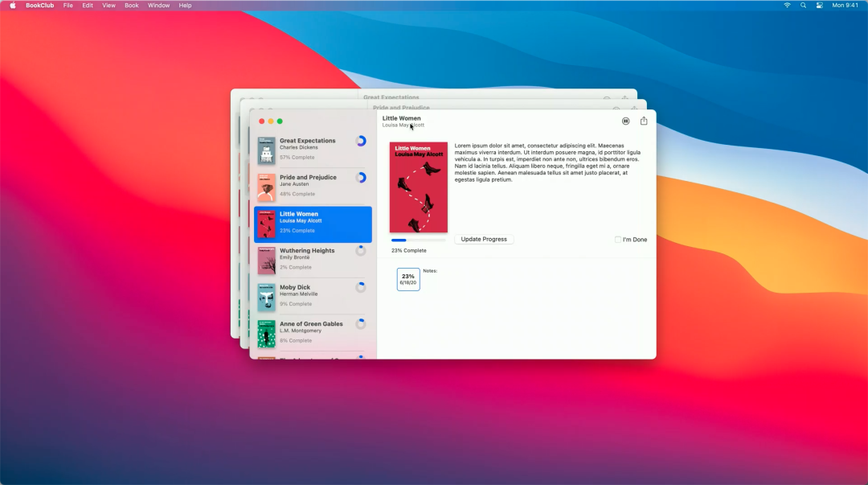The height and width of the screenshot is (485, 868).
Task: Open Spotlight search in menu bar
Action: point(803,5)
